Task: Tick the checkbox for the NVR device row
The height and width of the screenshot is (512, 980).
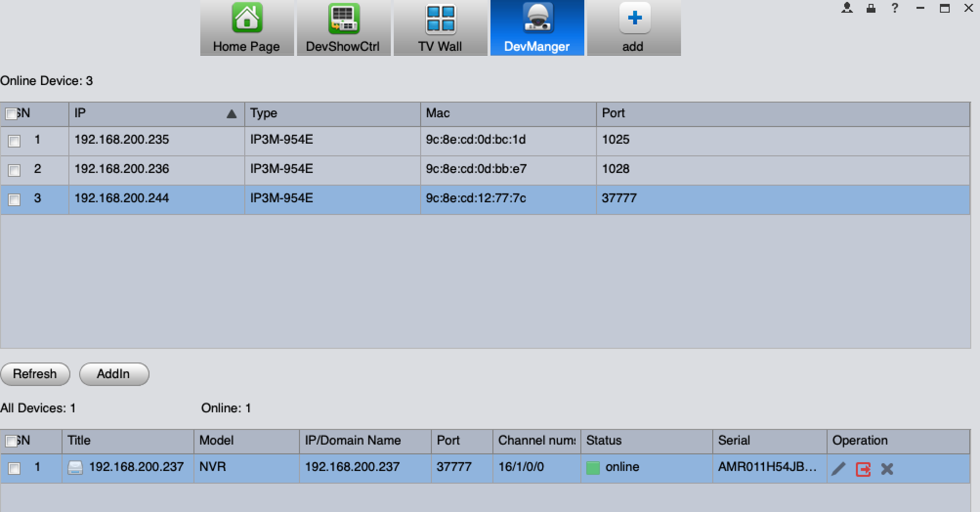Action: pos(14,469)
